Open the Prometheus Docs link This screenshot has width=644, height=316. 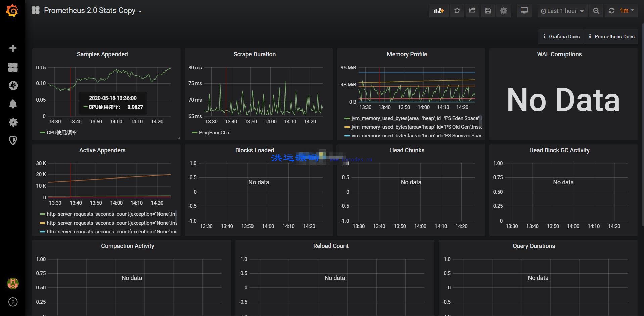[x=611, y=37]
